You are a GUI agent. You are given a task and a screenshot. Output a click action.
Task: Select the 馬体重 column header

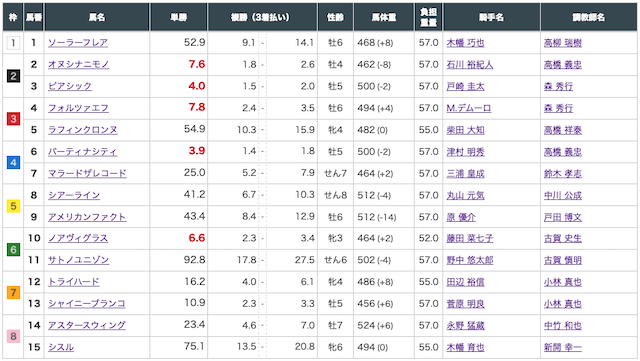pos(384,17)
